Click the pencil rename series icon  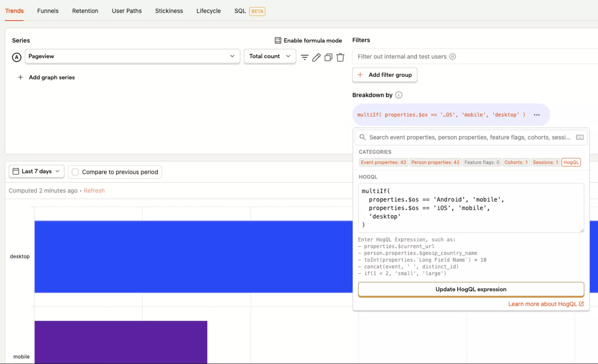(316, 57)
